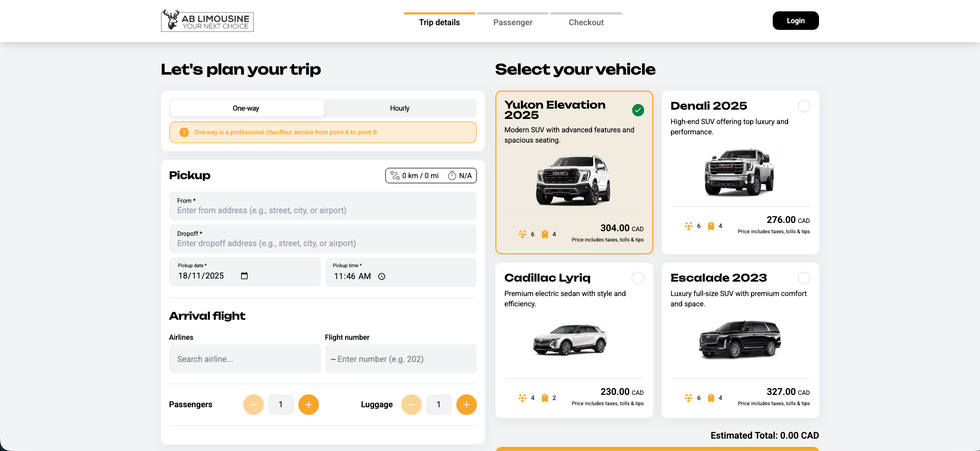Click the Denali 2025 truck image
Viewport: 980px width, 451px height.
(739, 172)
